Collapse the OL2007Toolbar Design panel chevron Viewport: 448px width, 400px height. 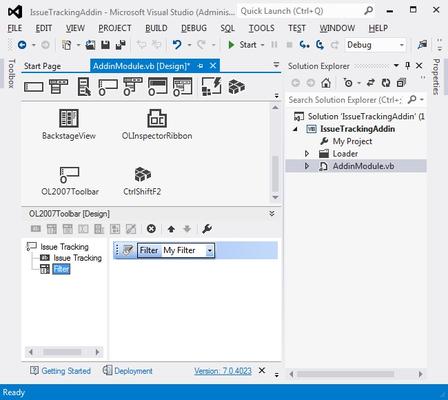(272, 213)
